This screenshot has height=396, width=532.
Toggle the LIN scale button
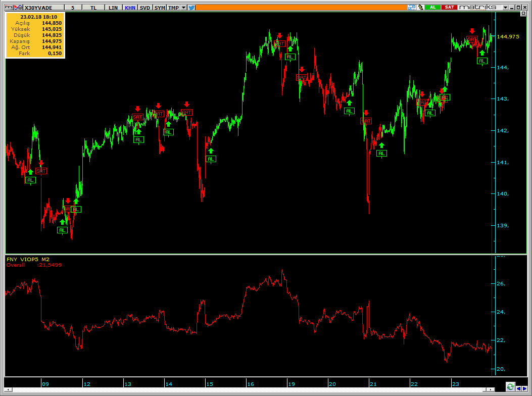pyautogui.click(x=113, y=8)
